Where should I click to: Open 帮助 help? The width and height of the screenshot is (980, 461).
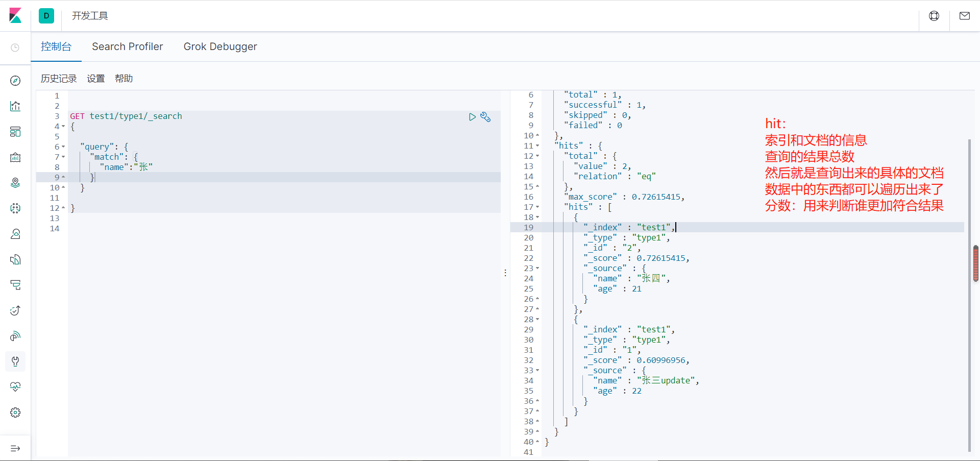[x=124, y=79]
